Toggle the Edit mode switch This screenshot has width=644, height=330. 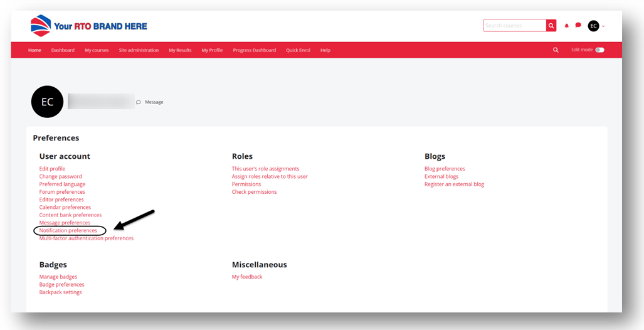click(599, 50)
